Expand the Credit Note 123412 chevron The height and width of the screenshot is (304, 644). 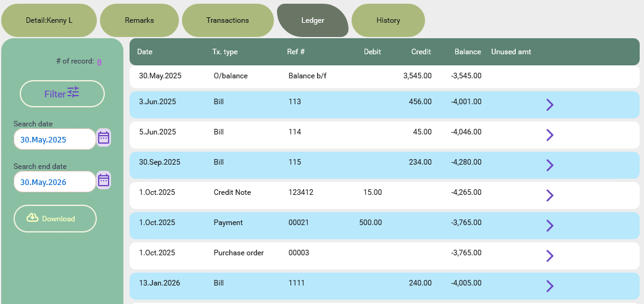pyautogui.click(x=550, y=195)
